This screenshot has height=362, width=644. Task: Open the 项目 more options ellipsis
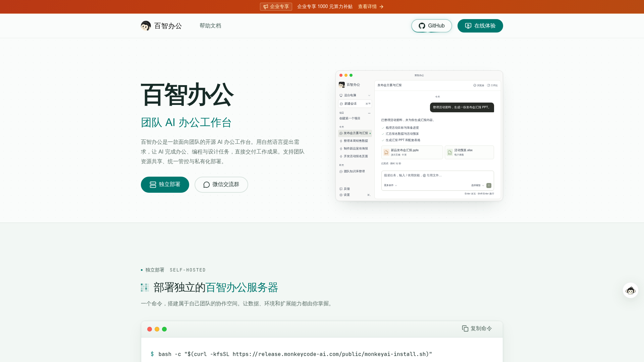pyautogui.click(x=369, y=113)
